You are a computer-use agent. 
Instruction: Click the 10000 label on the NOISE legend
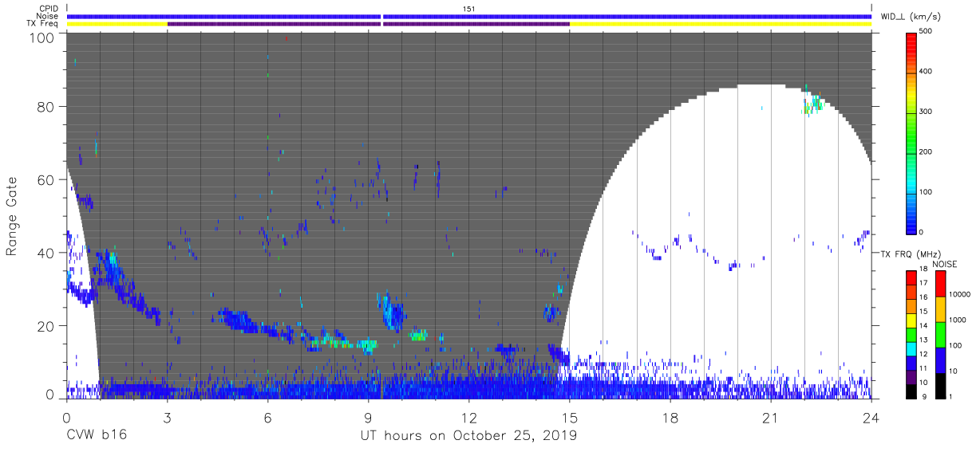coord(958,296)
